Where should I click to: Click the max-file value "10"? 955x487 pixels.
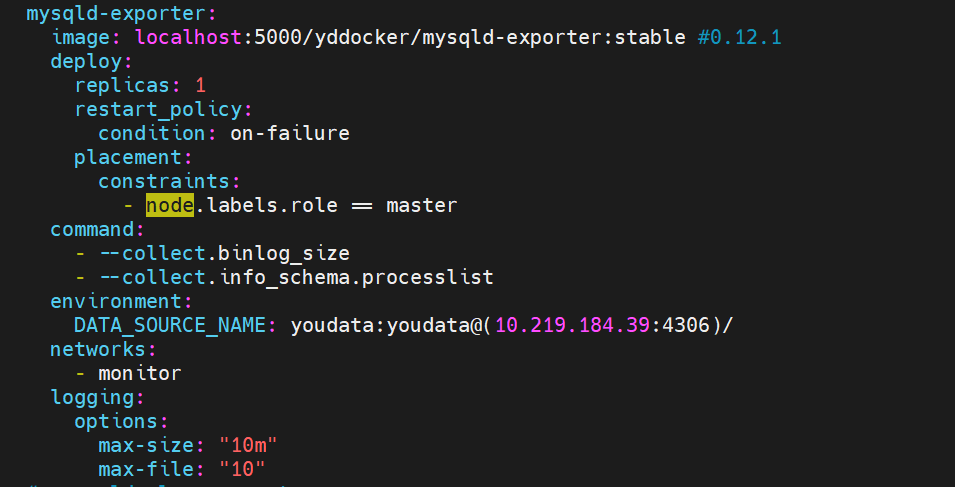coord(242,469)
